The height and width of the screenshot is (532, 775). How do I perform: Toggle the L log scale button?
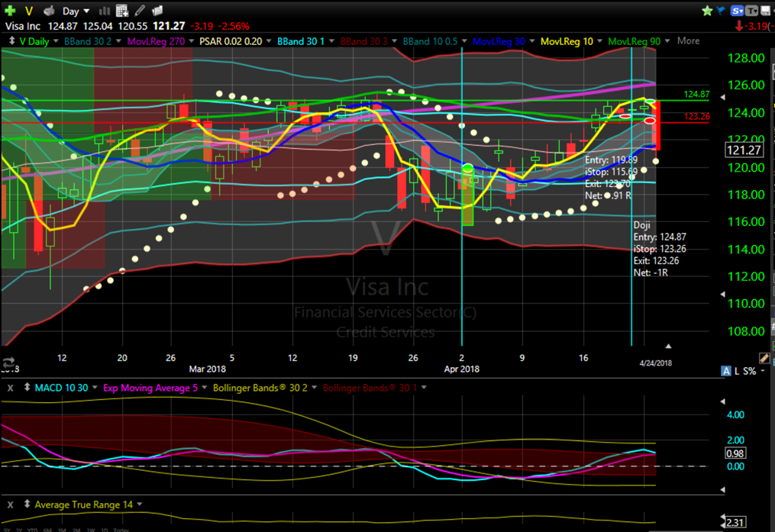[737, 371]
